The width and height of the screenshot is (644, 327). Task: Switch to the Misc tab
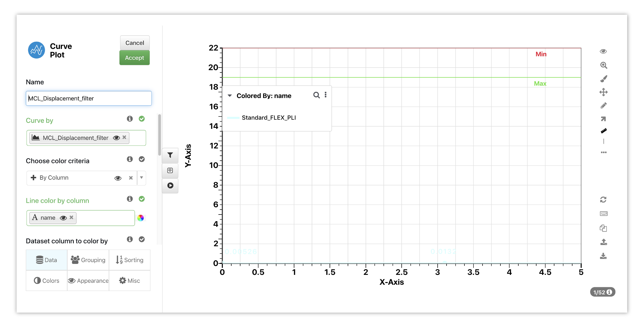[x=130, y=281]
